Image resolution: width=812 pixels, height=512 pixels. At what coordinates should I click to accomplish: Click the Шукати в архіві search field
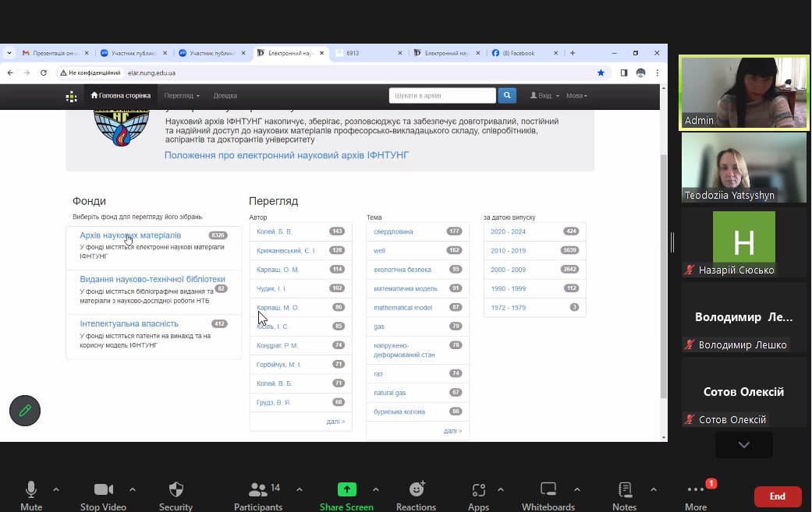(442, 96)
